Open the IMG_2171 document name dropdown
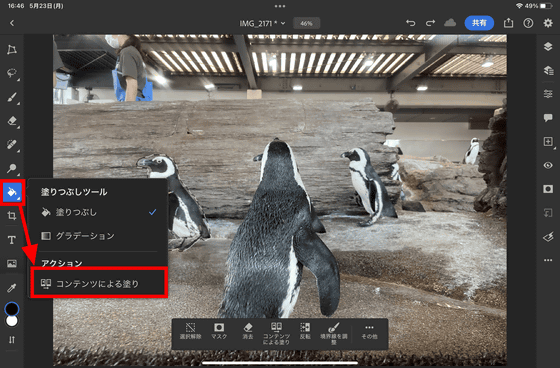 coord(262,24)
